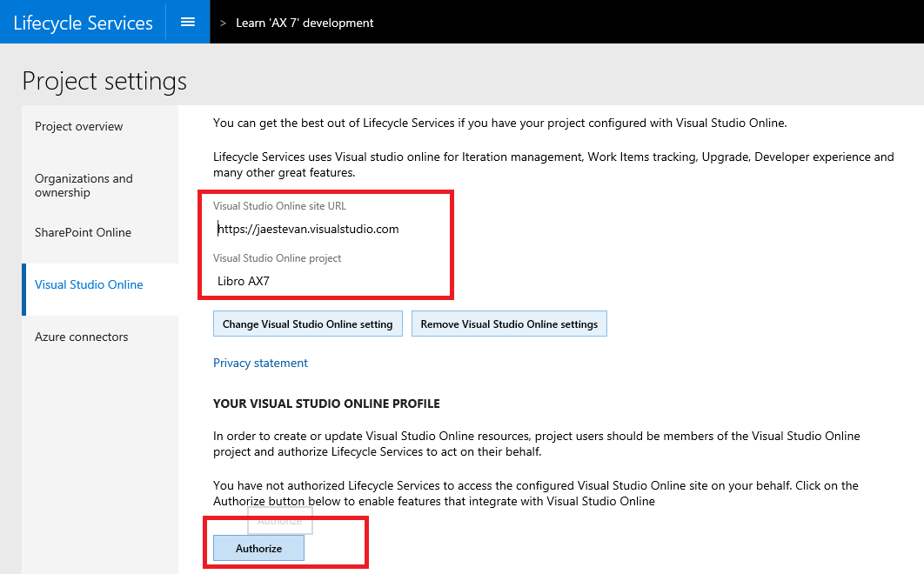The height and width of the screenshot is (574, 924).
Task: Switch to SharePoint Online settings
Action: pyautogui.click(x=83, y=233)
